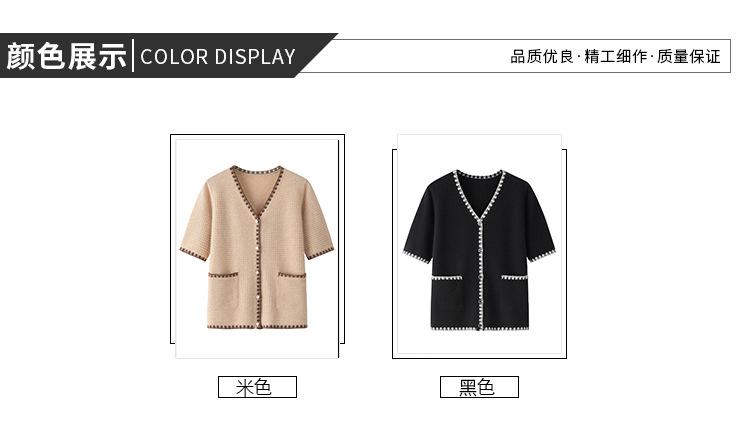Click the black cardigan's left pocket
The image size is (750, 435).
(447, 302)
